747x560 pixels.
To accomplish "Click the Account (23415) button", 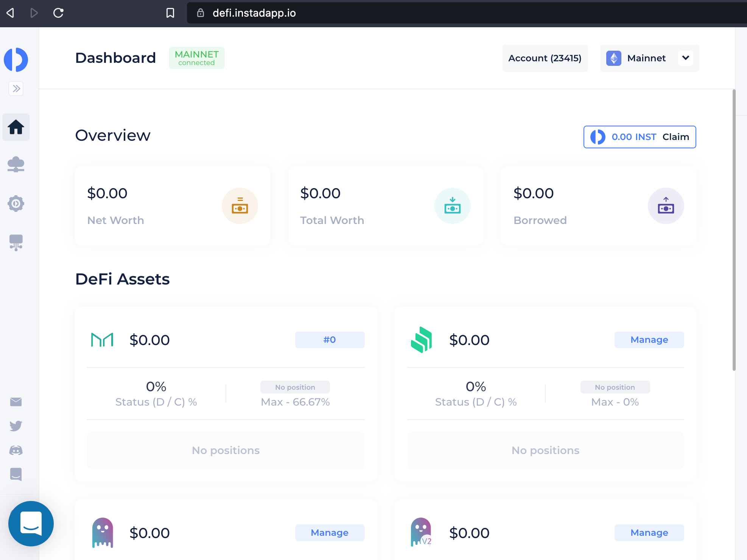I will point(545,58).
